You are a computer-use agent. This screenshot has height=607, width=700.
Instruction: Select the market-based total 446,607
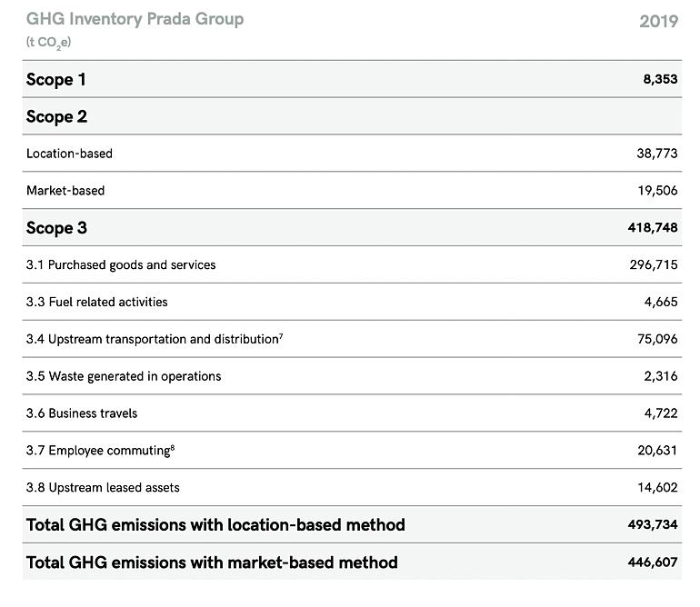pos(653,562)
